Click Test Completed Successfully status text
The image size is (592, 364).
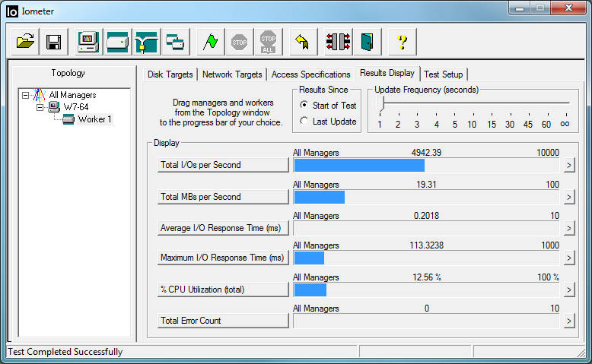(65, 352)
